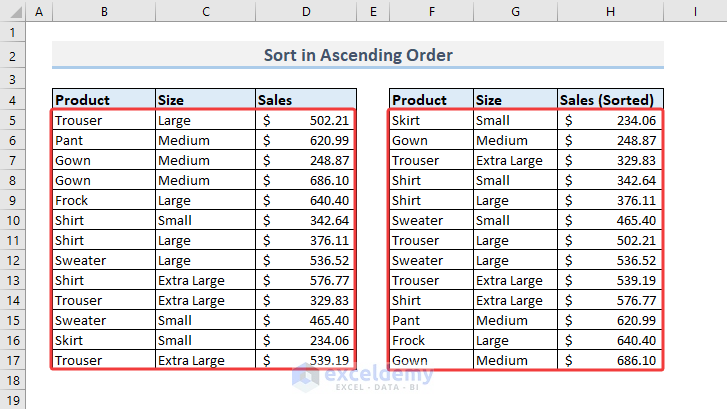Select row 5 header

click(x=12, y=120)
